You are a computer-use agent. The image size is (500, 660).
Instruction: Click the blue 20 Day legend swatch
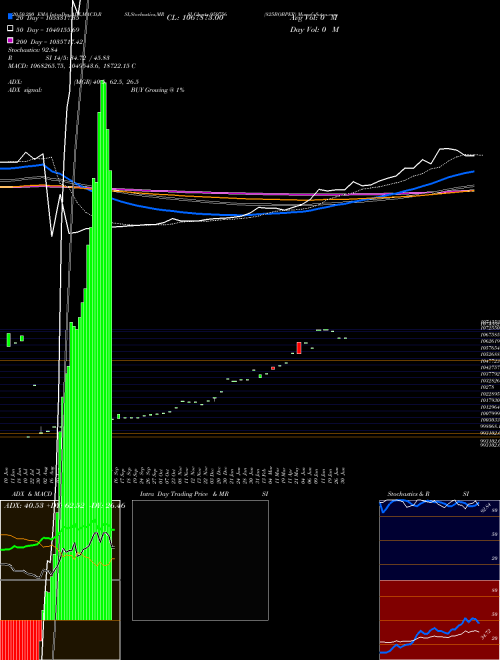pyautogui.click(x=11, y=17)
